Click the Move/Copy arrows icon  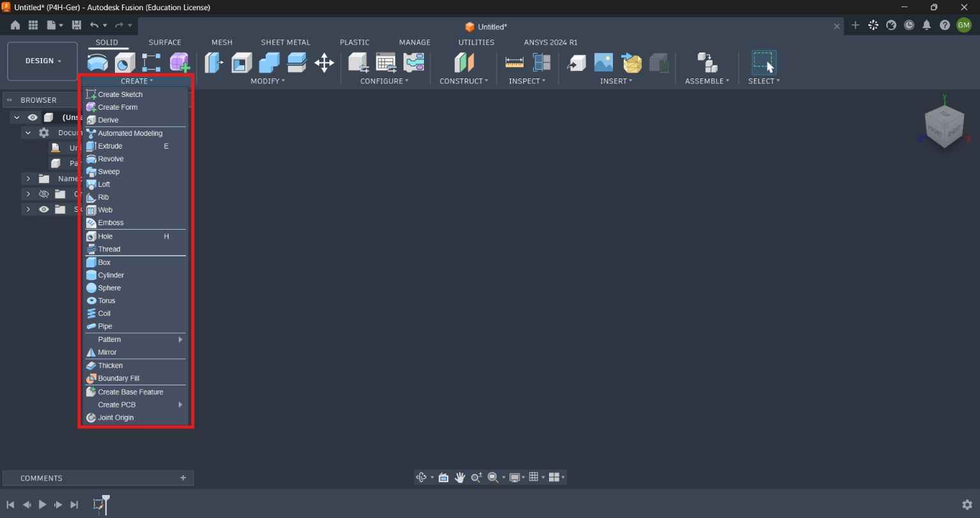click(324, 63)
